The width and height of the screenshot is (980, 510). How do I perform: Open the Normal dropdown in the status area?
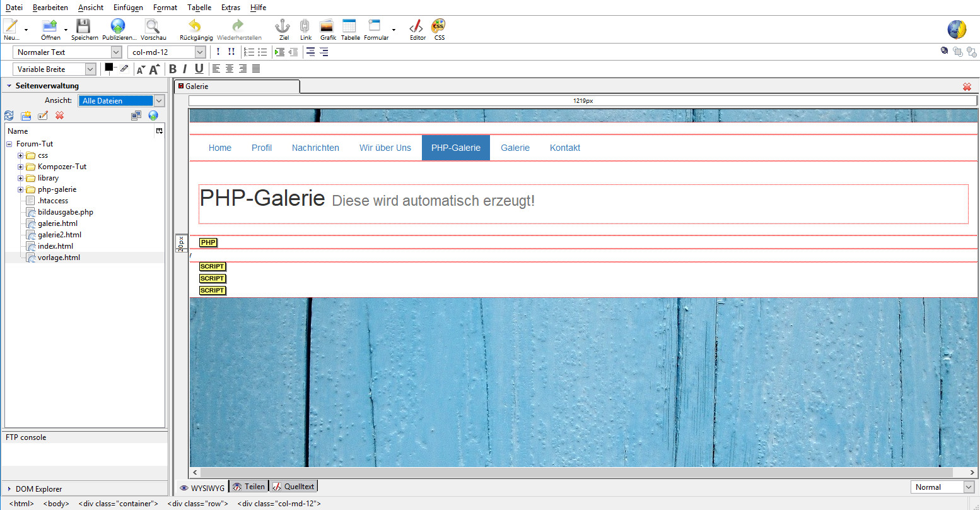943,487
